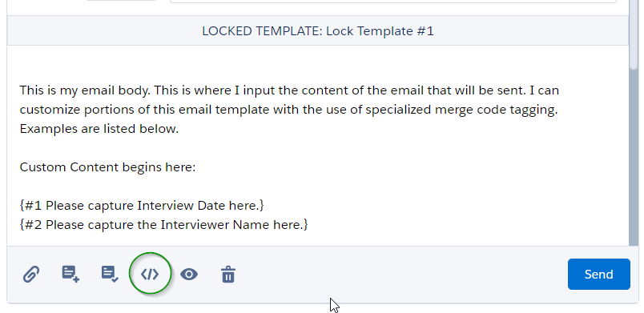This screenshot has height=313, width=644.
Task: Click the insert template icon with plus sign
Action: point(70,274)
